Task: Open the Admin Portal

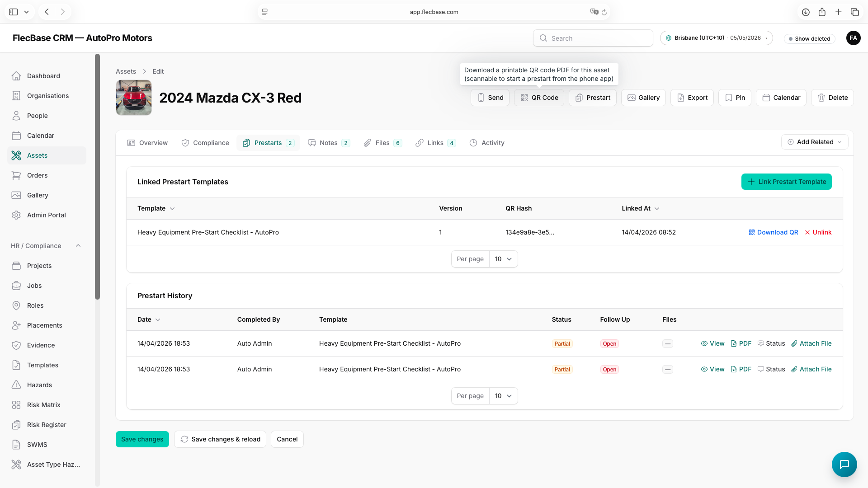Action: pyautogui.click(x=46, y=215)
